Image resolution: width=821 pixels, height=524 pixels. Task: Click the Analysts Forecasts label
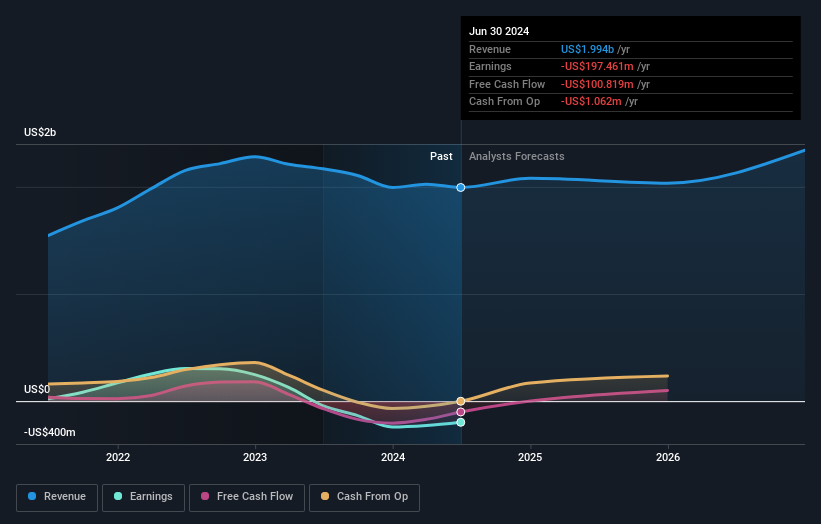tap(516, 156)
